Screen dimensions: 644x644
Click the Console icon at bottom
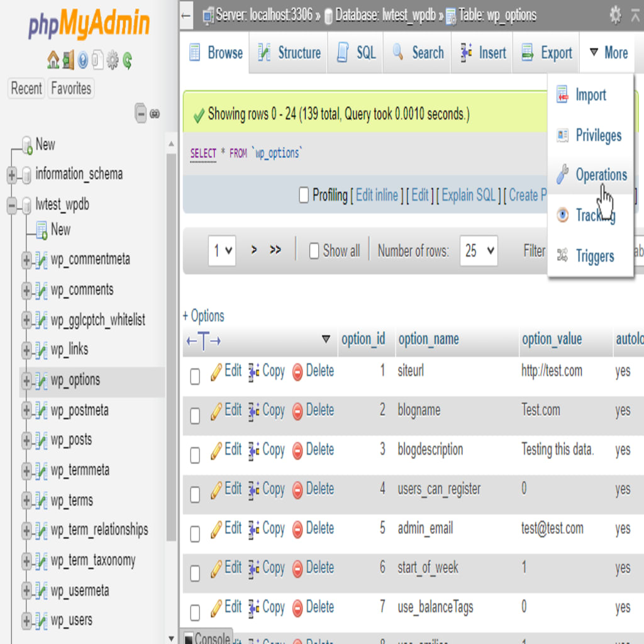(189, 638)
